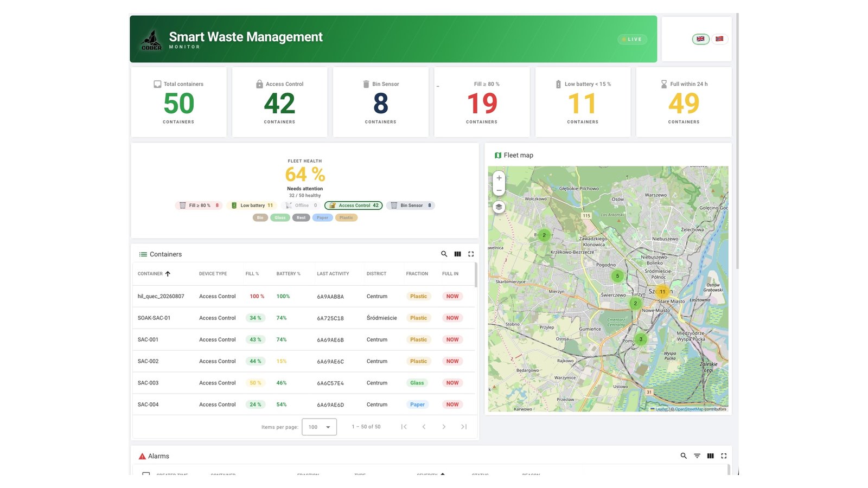Open the items per page dropdown
This screenshot has width=868, height=488.
319,427
